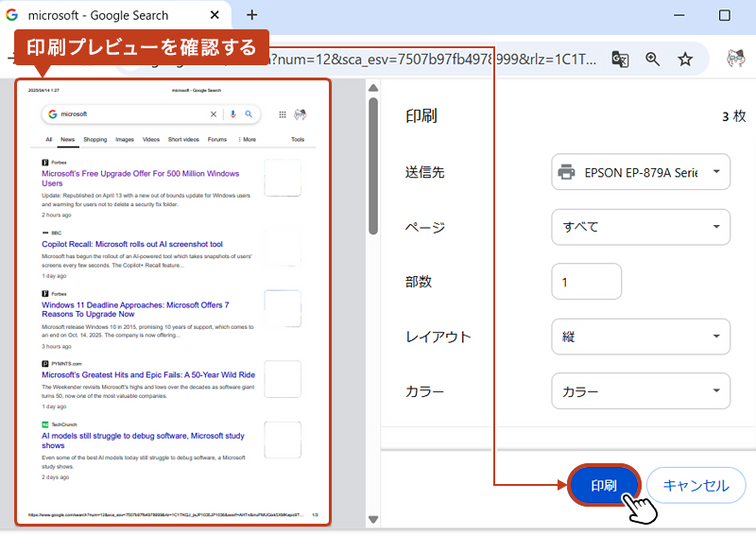Click headline Microsoft's Greatest Hits and Epic Fails

click(x=148, y=375)
